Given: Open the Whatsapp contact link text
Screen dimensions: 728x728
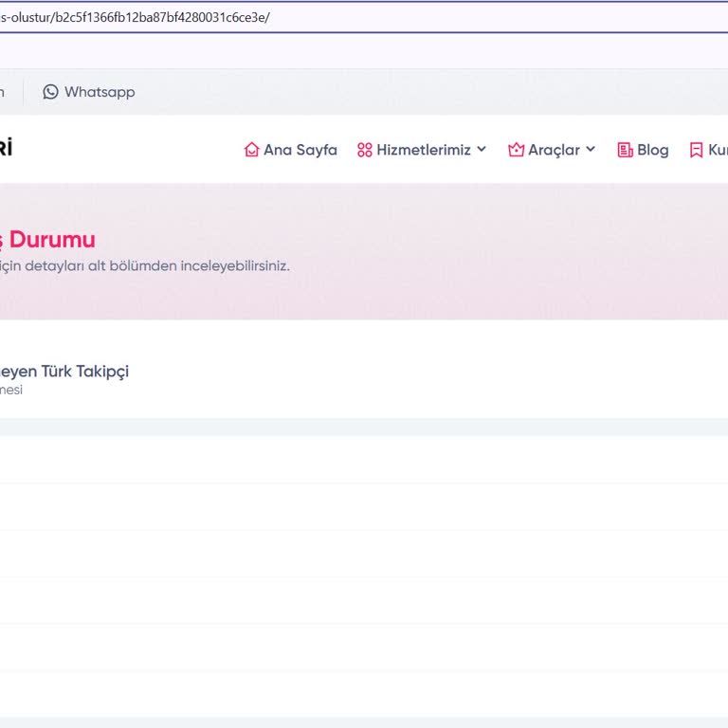Looking at the screenshot, I should (100, 92).
